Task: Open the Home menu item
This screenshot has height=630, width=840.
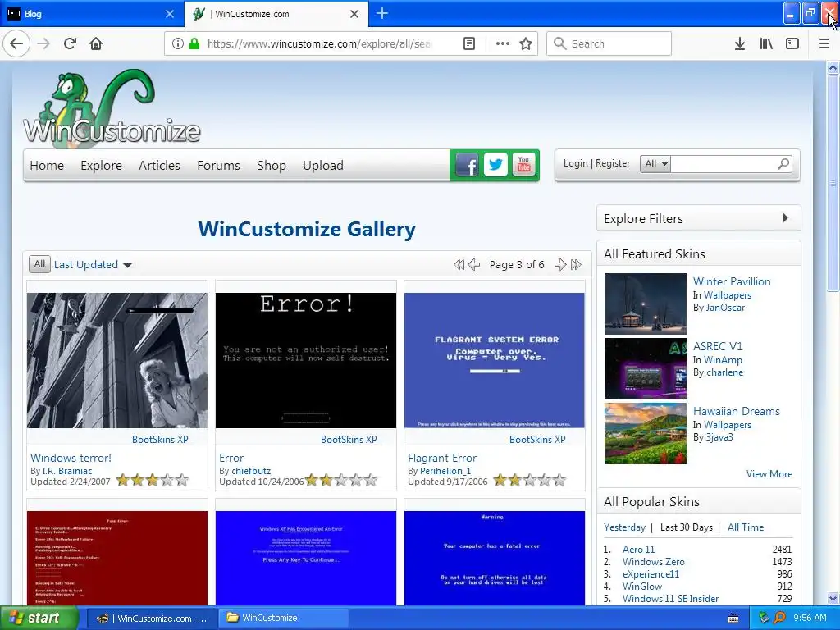Action: pos(47,166)
